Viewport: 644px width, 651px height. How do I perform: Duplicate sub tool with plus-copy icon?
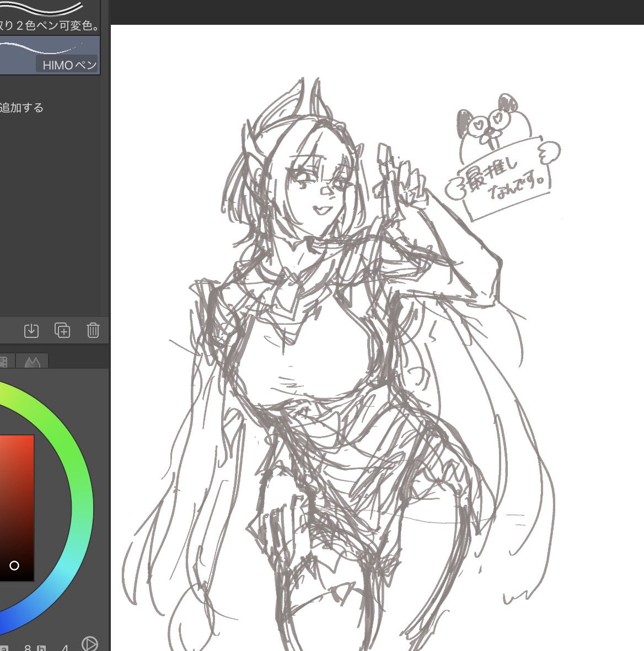tap(62, 330)
